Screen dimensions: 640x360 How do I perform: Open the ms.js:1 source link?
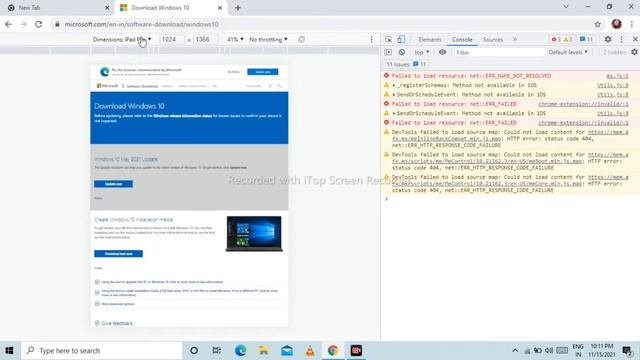(617, 76)
